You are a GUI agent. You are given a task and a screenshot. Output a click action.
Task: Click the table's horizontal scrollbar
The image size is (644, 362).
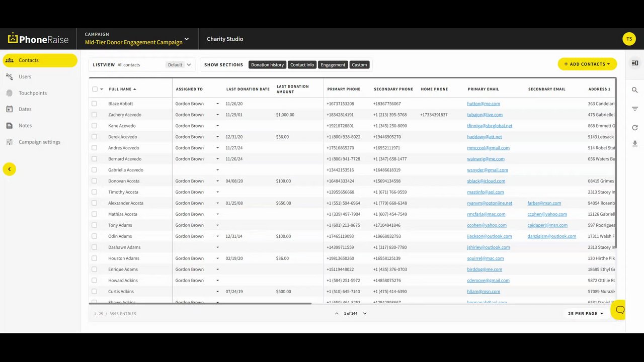(200, 304)
